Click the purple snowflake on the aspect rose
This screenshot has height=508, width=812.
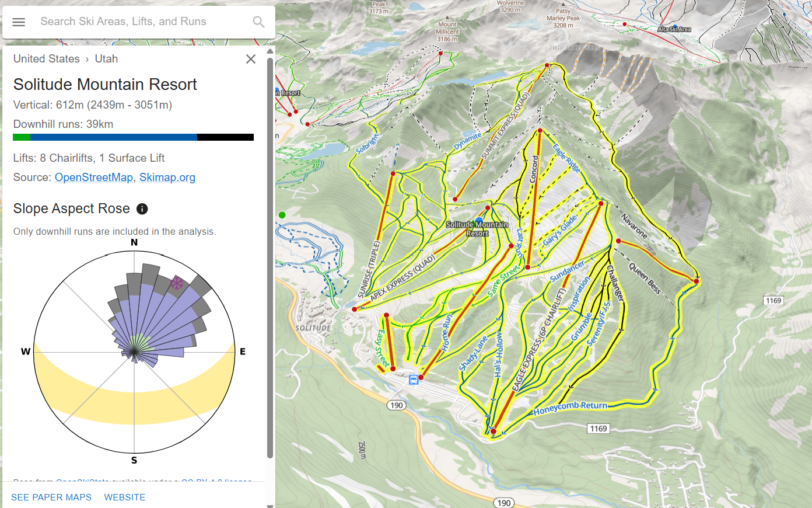click(177, 284)
